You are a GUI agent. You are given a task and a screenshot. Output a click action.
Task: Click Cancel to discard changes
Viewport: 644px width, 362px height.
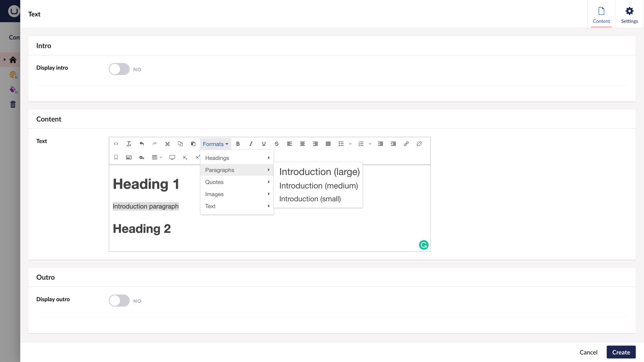(x=588, y=352)
